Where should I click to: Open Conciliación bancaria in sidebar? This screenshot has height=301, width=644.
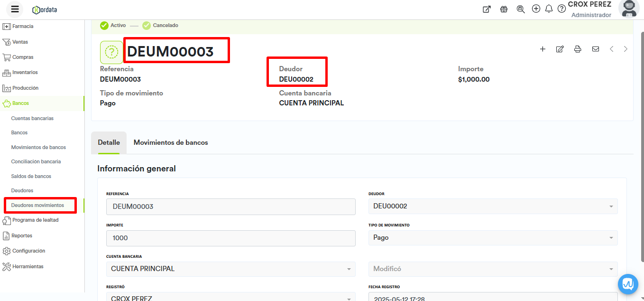tap(36, 161)
